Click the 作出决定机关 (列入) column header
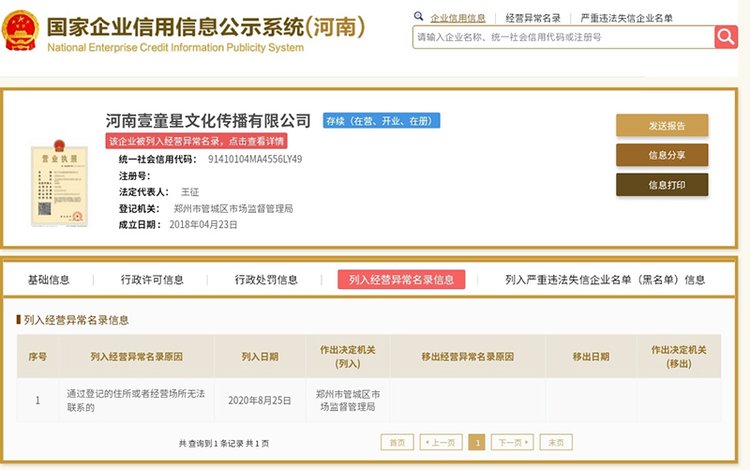 [348, 357]
